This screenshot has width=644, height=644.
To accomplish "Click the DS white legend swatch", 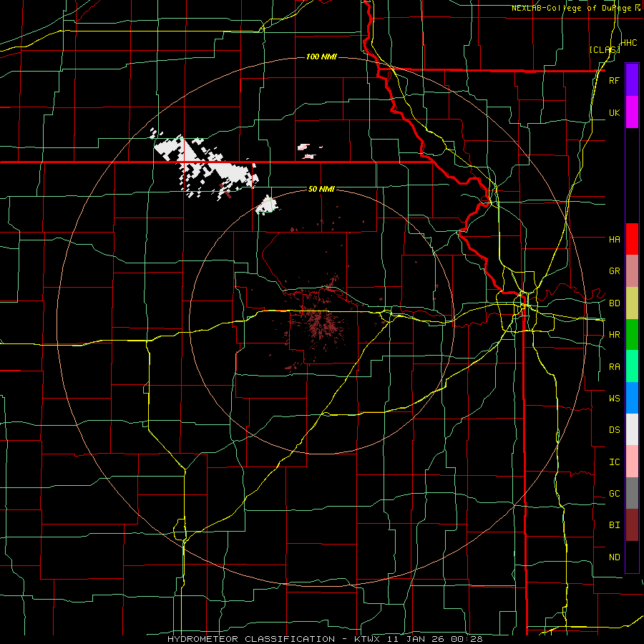I will [632, 429].
